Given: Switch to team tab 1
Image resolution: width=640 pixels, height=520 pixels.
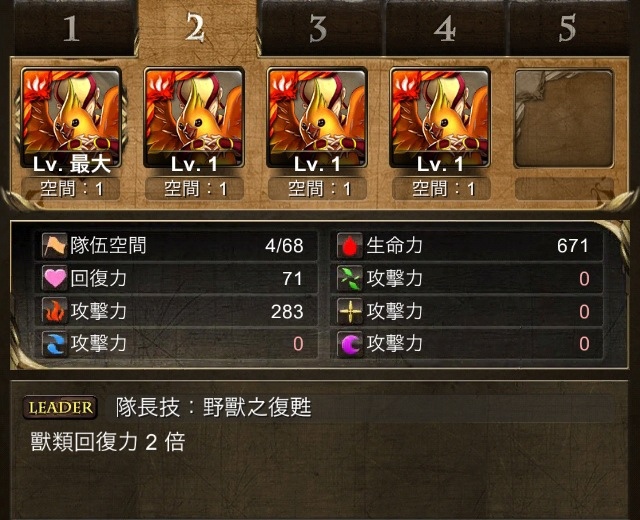Looking at the screenshot, I should coord(73,28).
